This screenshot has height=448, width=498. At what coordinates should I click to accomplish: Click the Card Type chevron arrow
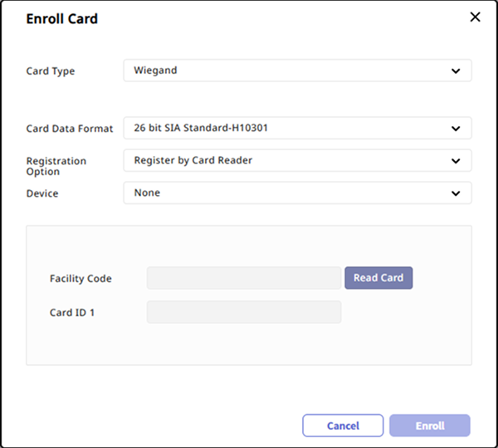[456, 71]
